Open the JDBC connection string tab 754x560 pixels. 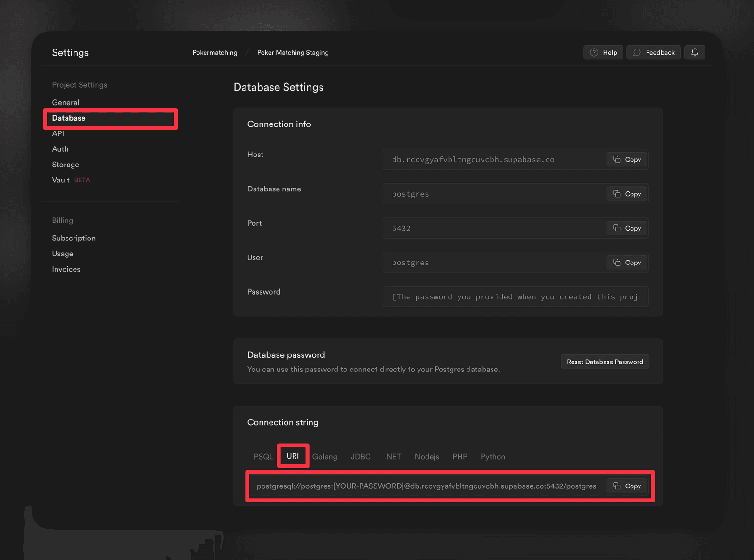coord(361,456)
